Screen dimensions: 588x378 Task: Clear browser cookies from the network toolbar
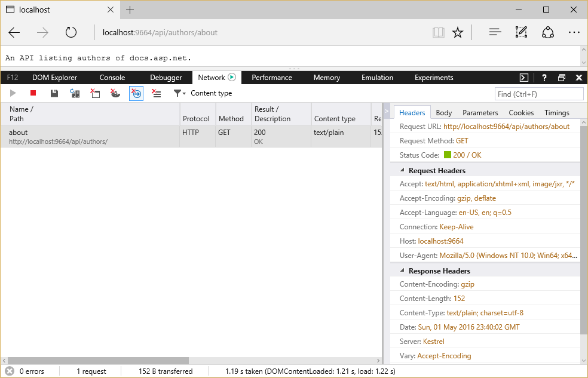coord(115,93)
